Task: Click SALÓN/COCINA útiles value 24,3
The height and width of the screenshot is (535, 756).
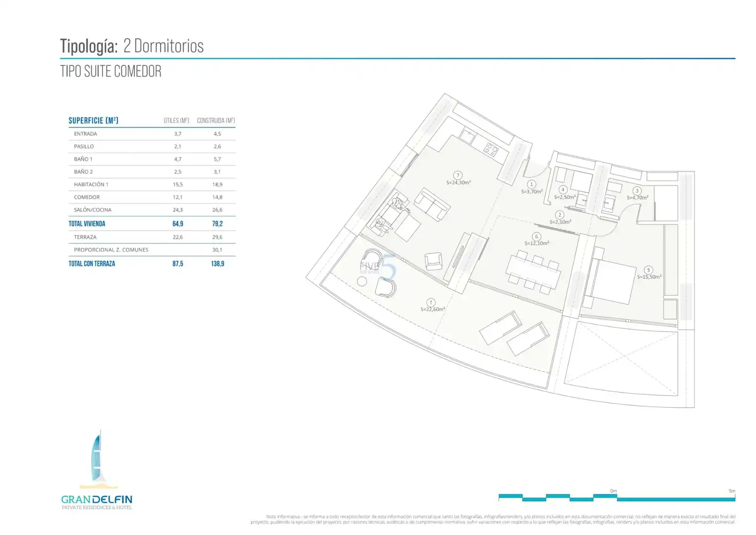Action: [x=178, y=210]
